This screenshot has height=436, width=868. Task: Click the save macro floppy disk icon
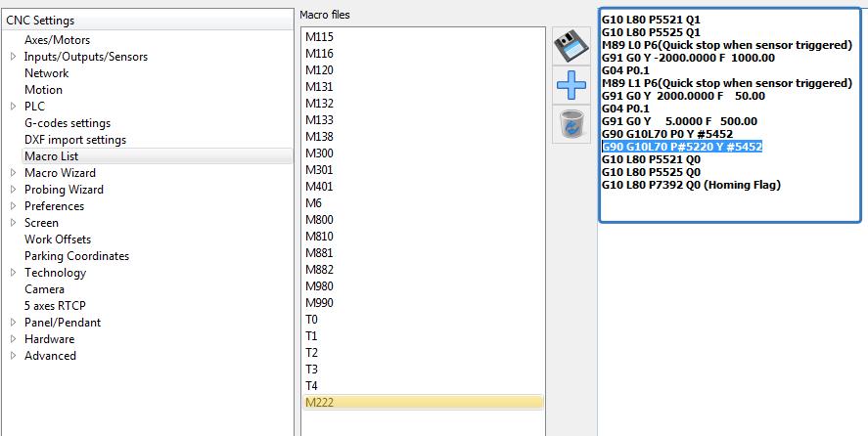571,46
